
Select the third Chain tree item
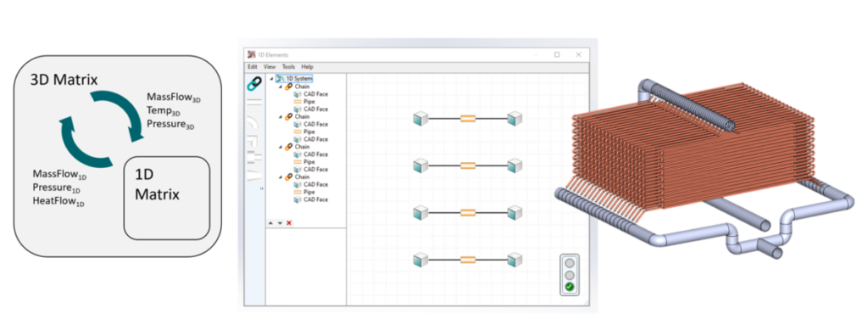click(298, 147)
